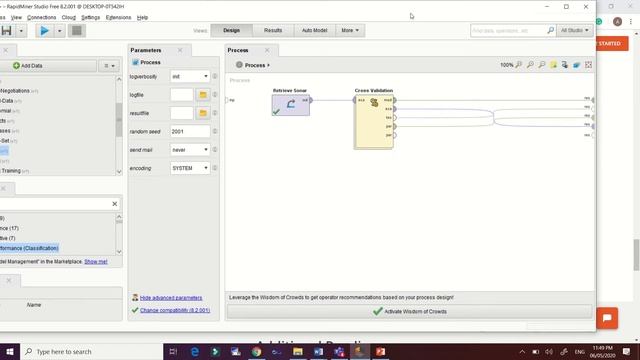The width and height of the screenshot is (640, 360).
Task: Open Microsoft Edge from the taskbar
Action: (x=195, y=351)
